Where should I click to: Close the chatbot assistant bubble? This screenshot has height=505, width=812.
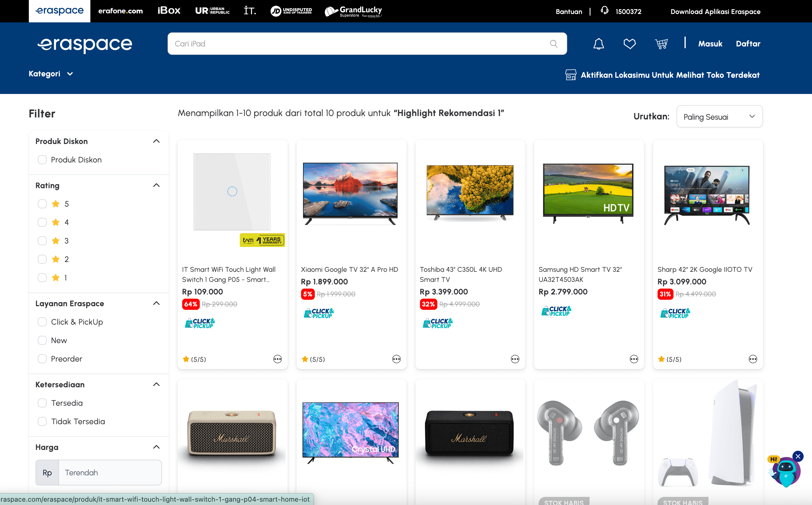[x=798, y=456]
